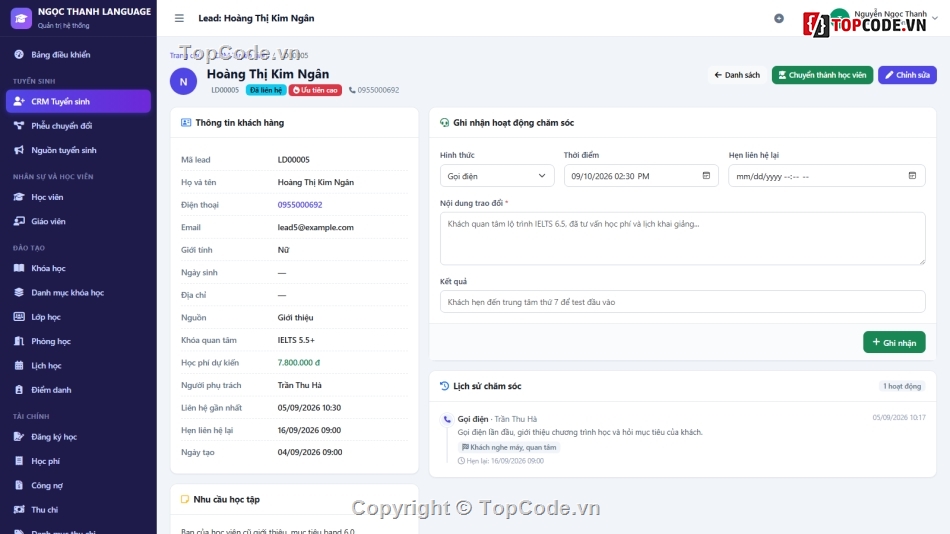Click the Nhu cầu học tập note icon
This screenshot has width=950, height=534.
pyautogui.click(x=185, y=499)
